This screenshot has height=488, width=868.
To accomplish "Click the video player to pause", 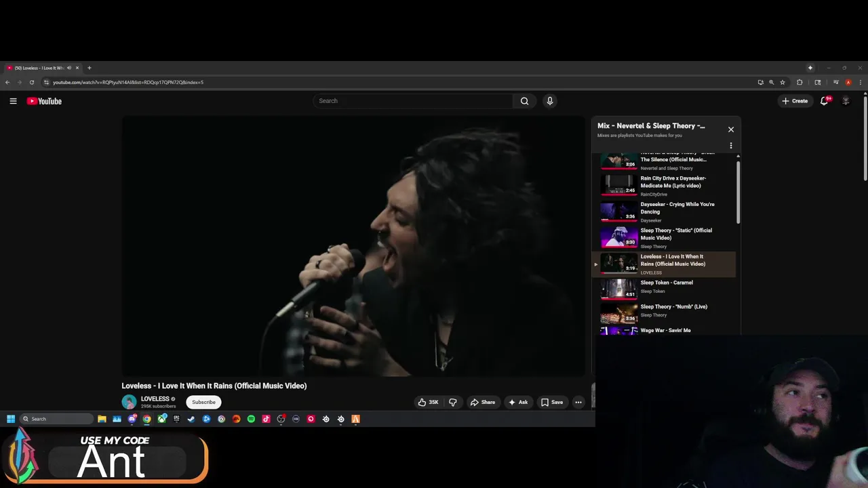I will coord(353,246).
